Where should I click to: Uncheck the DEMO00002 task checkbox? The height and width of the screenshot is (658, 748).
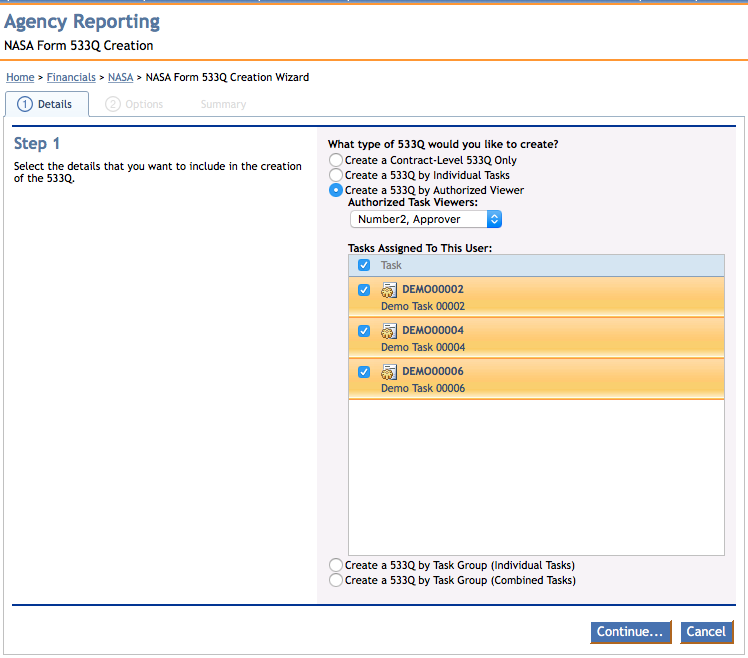tap(364, 290)
